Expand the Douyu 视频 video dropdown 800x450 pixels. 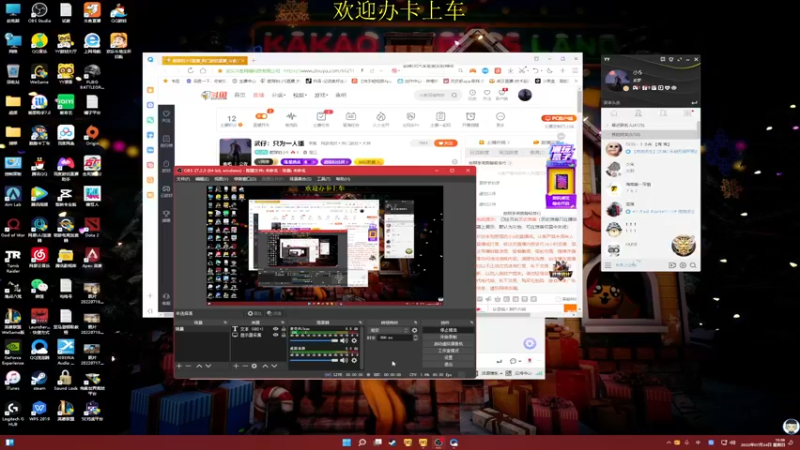300,95
